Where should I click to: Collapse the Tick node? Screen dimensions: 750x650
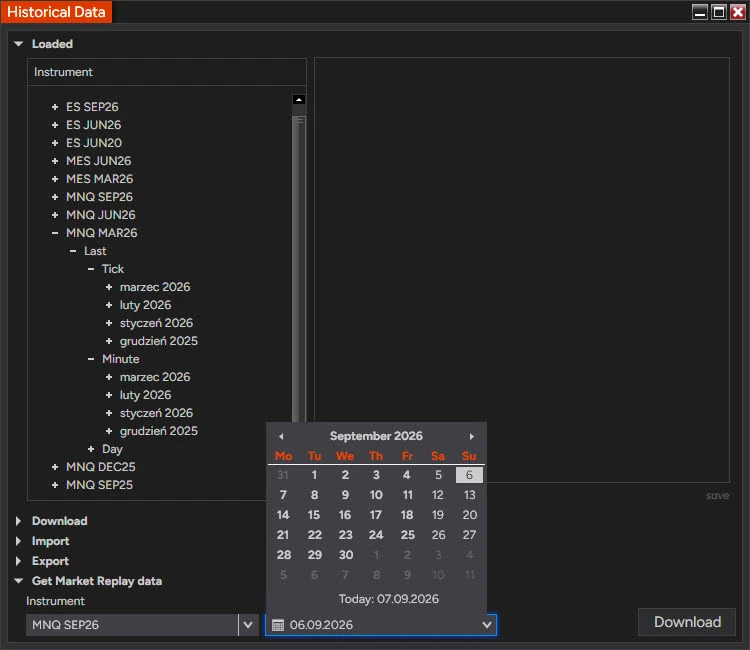click(91, 269)
